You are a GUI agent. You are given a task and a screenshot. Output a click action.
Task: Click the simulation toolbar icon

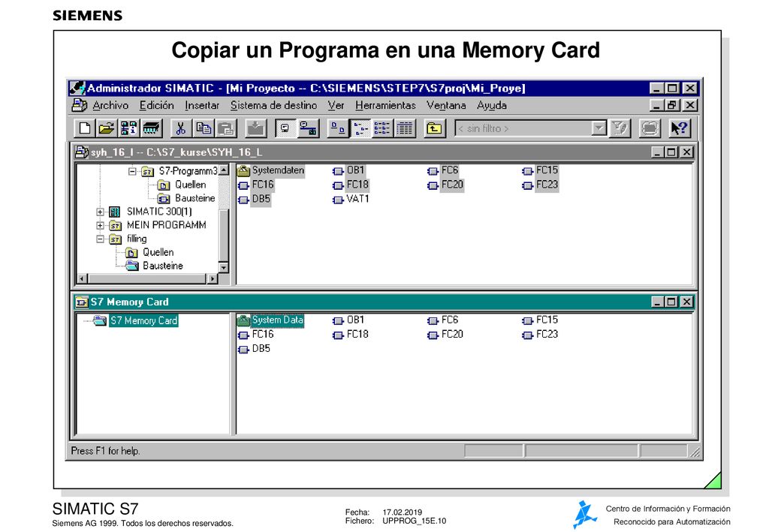click(650, 128)
